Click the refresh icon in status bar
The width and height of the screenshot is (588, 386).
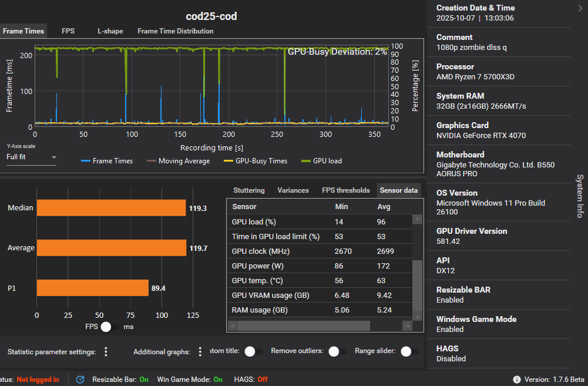[80, 380]
